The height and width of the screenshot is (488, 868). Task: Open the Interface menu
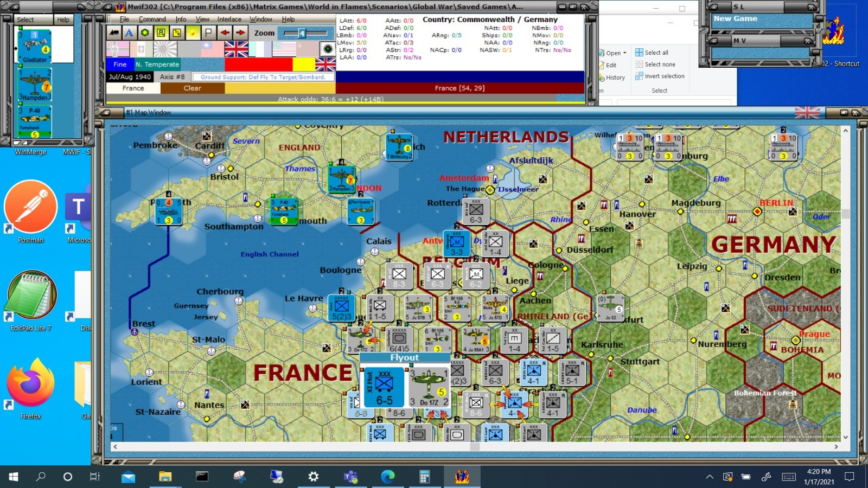229,19
